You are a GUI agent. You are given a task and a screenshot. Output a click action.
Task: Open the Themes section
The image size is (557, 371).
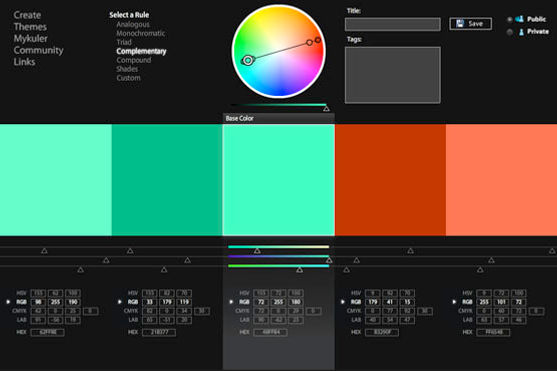[30, 27]
